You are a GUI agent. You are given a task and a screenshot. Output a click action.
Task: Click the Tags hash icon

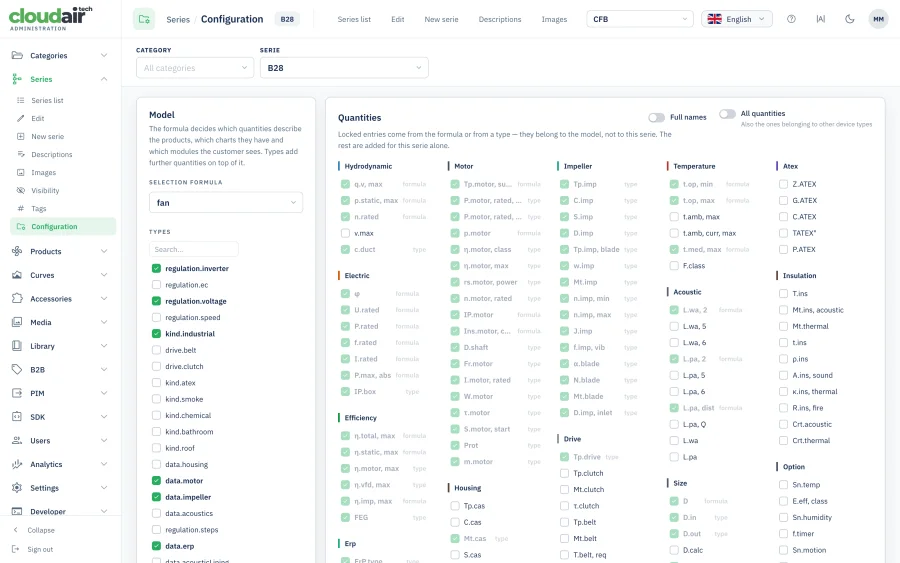pos(21,208)
